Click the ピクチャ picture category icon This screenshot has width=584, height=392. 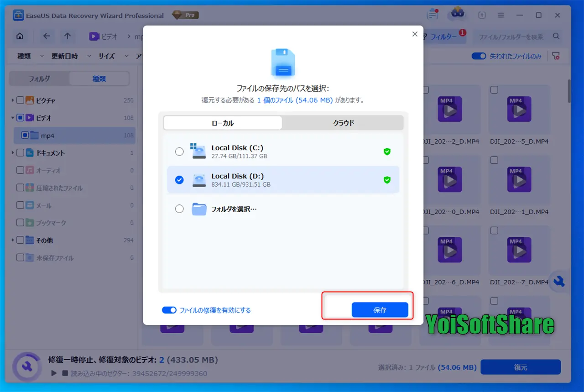pyautogui.click(x=30, y=100)
